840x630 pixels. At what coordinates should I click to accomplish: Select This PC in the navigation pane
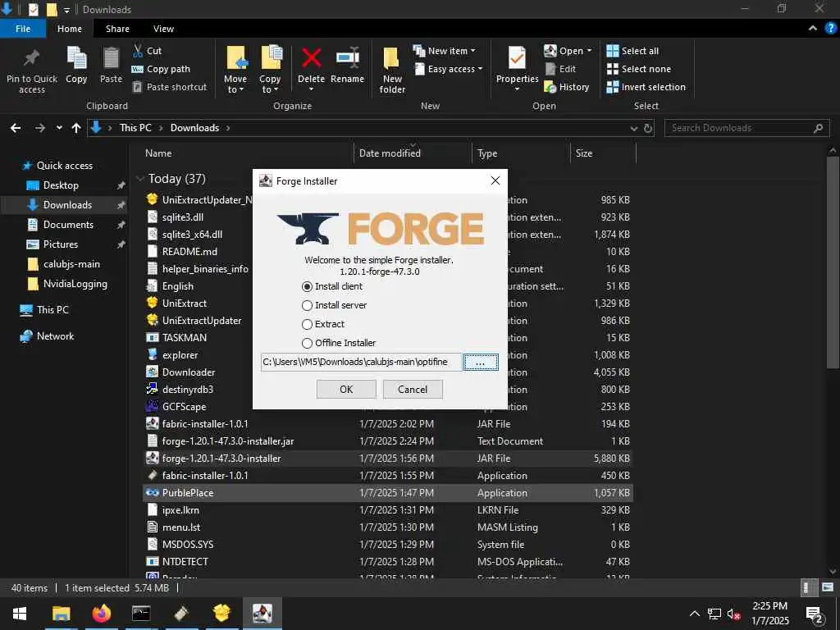(x=52, y=309)
